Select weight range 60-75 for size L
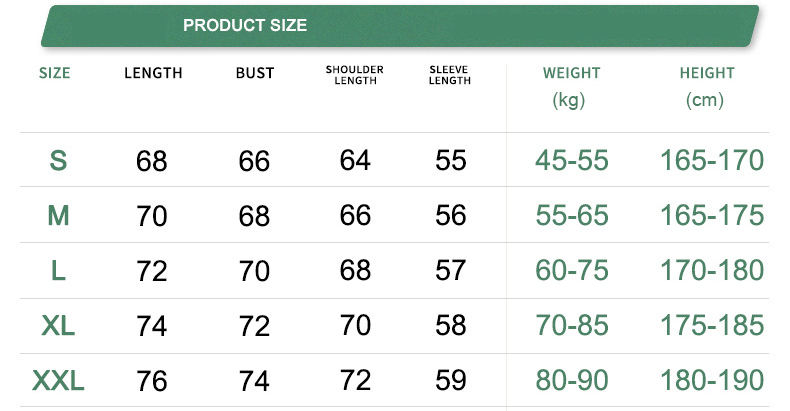 571,270
